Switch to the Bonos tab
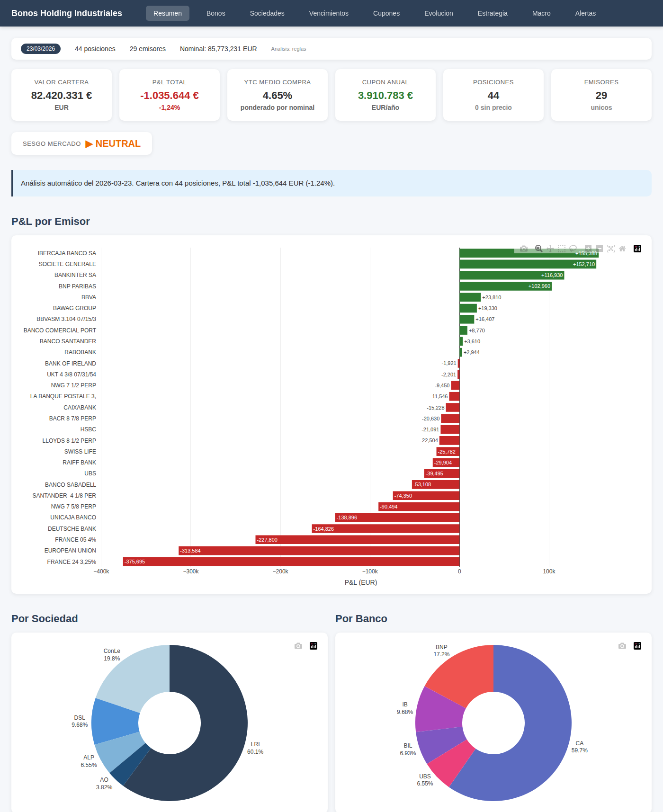This screenshot has height=812, width=663. (215, 13)
